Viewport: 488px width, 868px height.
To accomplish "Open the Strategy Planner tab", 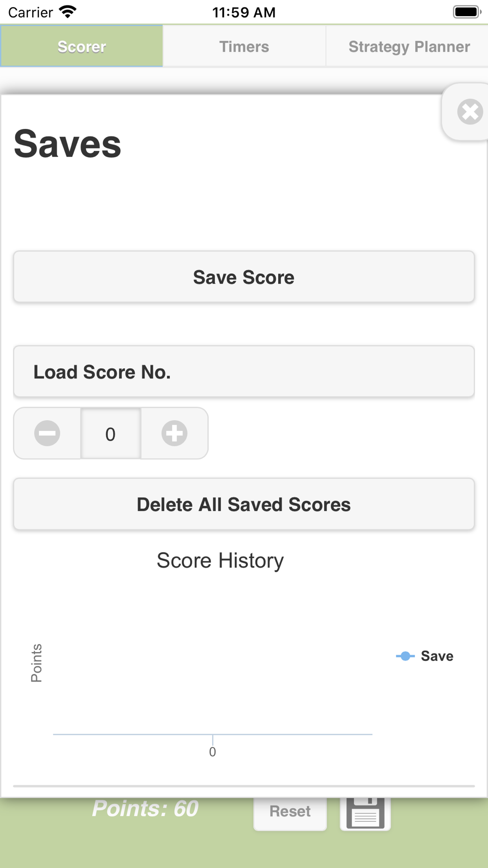I will click(x=409, y=46).
